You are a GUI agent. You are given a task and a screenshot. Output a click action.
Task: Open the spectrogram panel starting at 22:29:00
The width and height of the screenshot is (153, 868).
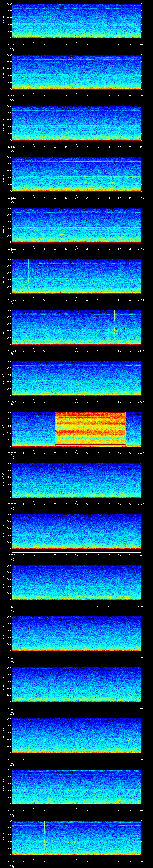pyautogui.click(x=76, y=21)
